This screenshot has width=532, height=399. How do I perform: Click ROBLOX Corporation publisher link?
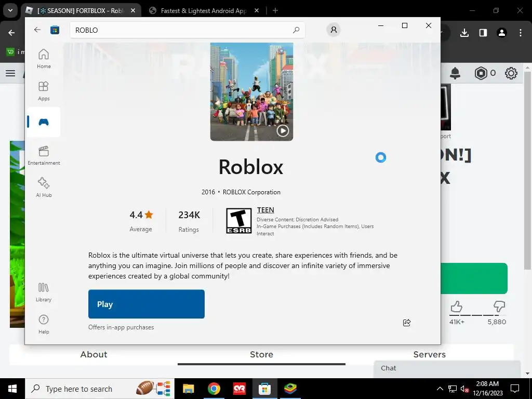point(251,192)
